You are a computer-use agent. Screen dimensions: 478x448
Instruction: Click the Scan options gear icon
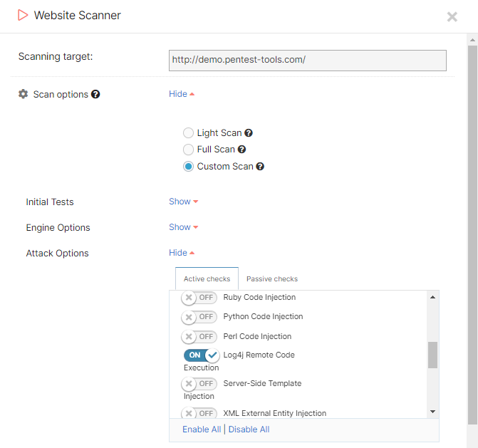pyautogui.click(x=23, y=94)
